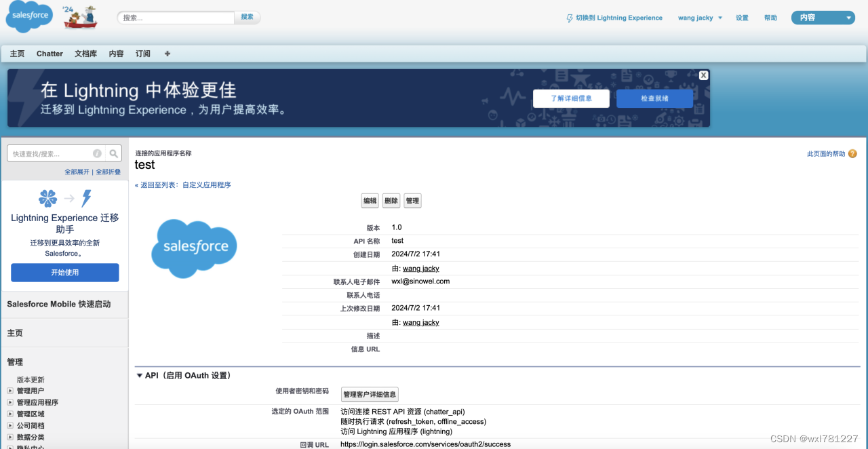
Task: Click the top search input field
Action: [x=176, y=18]
